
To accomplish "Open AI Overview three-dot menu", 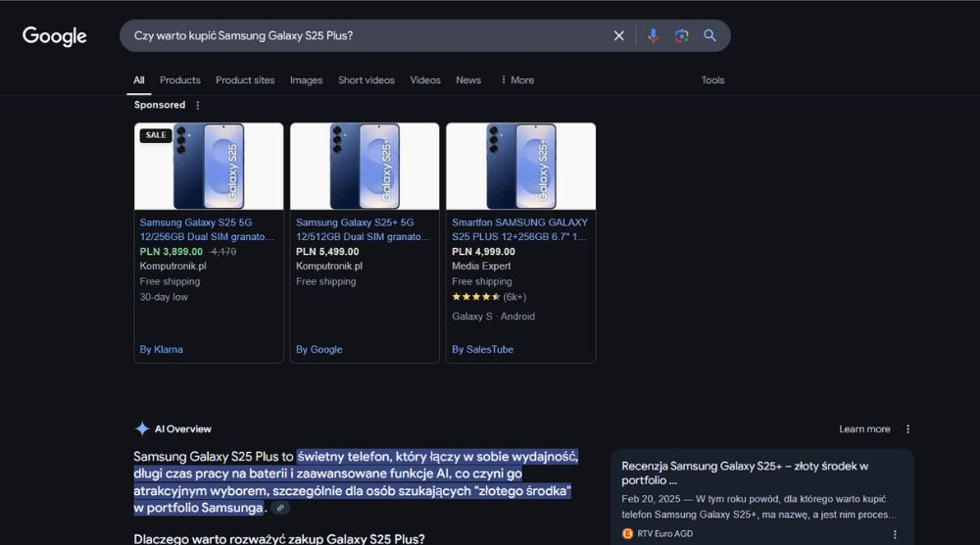I will (x=908, y=428).
